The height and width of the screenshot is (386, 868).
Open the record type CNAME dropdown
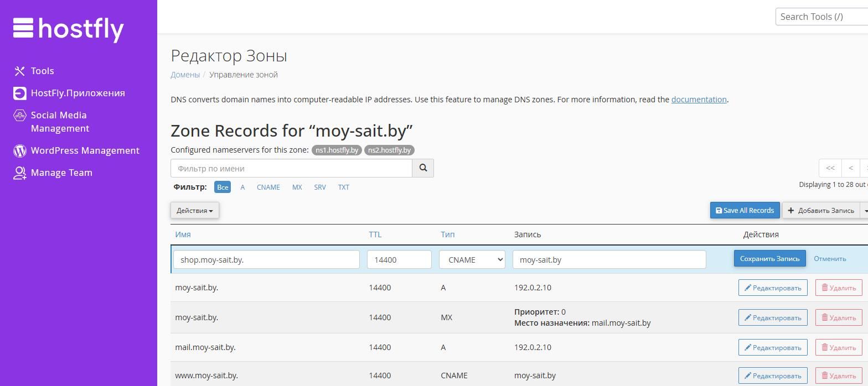pos(472,259)
